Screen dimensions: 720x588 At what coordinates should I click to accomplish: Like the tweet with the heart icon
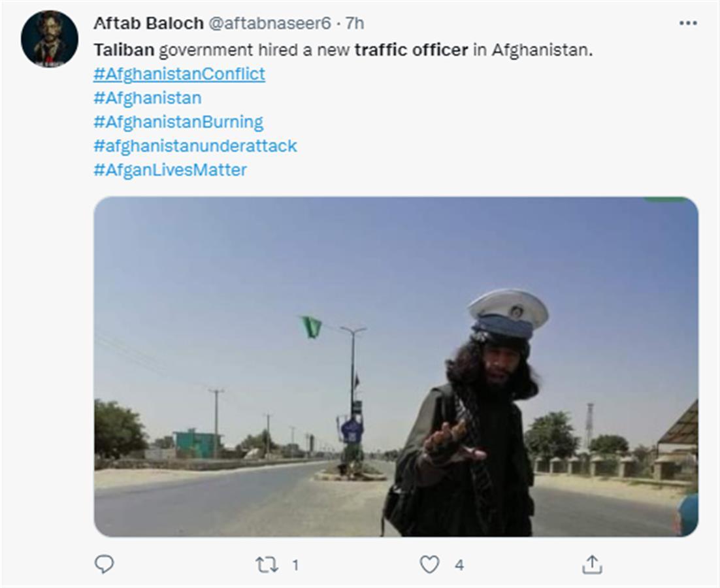click(430, 564)
